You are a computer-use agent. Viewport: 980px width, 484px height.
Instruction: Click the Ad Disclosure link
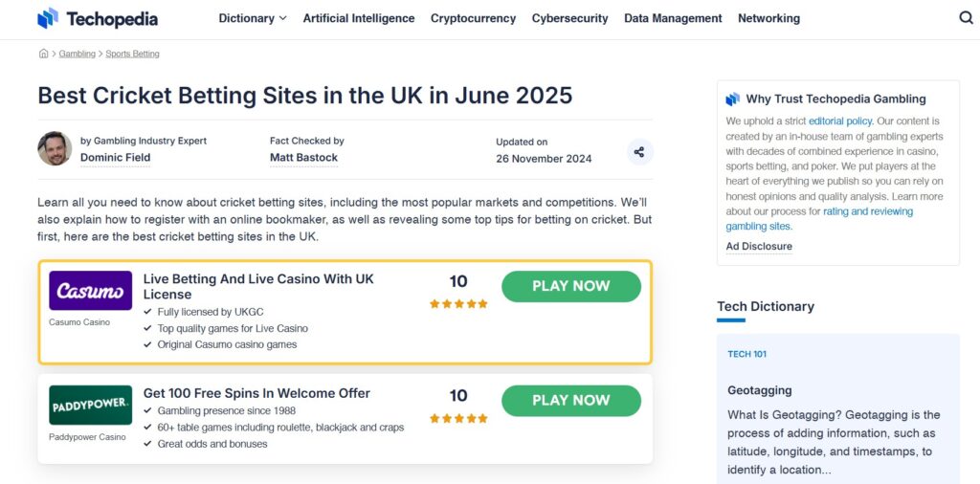point(759,246)
